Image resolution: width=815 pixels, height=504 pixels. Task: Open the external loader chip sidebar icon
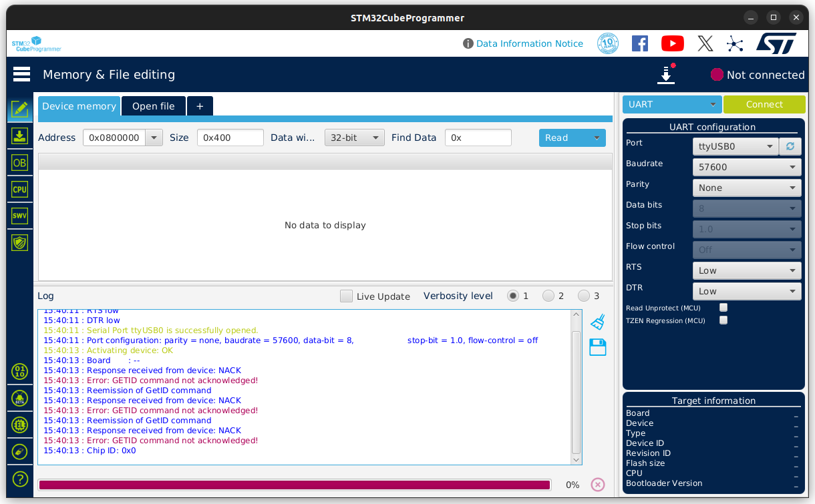20,425
